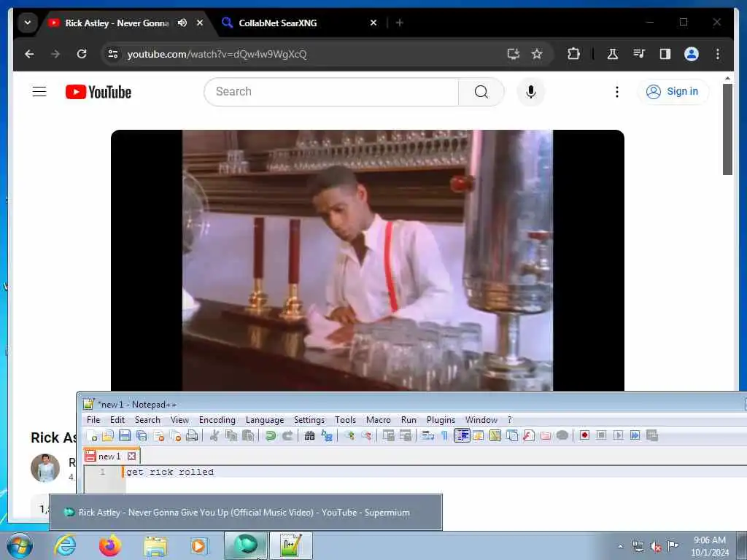
Task: Open YouTube settings three-dot menu
Action: [617, 91]
